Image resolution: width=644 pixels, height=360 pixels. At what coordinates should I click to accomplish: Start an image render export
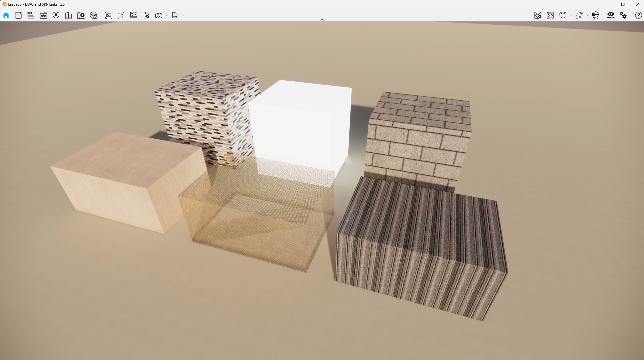134,15
